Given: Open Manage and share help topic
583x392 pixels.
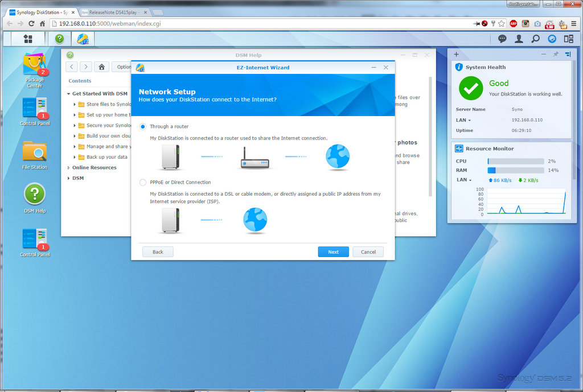Looking at the screenshot, I should (x=109, y=147).
